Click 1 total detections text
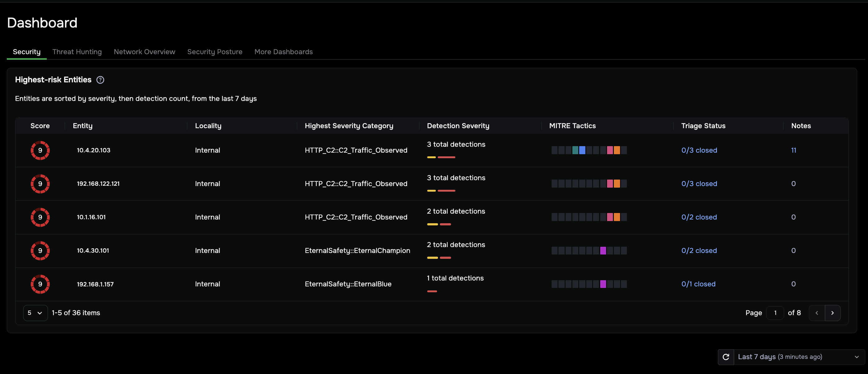 pyautogui.click(x=455, y=278)
